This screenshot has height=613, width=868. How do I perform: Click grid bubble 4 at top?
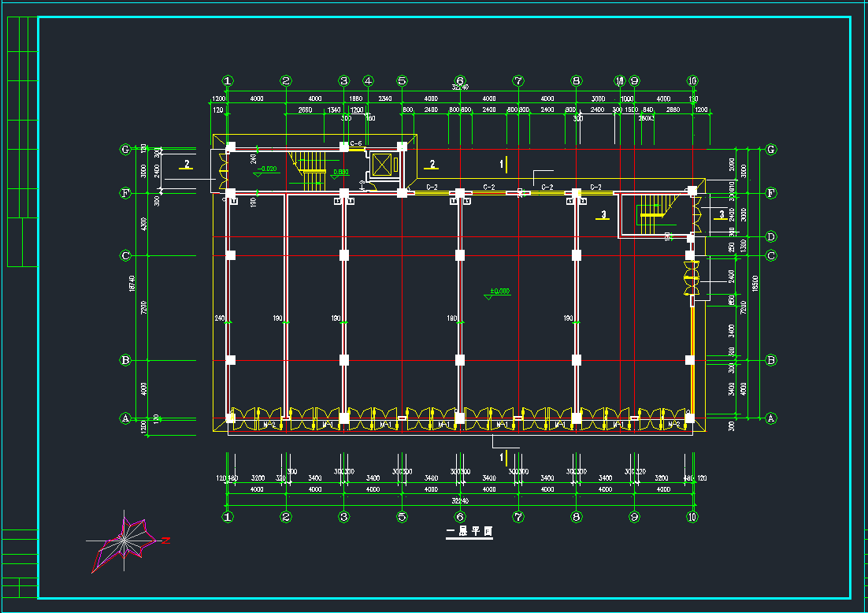(x=368, y=80)
